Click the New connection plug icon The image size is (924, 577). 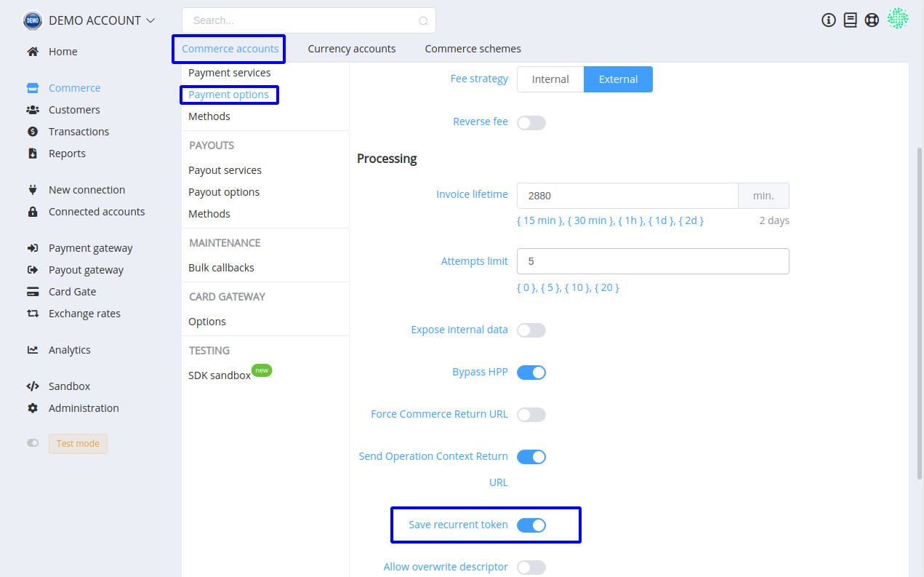(33, 190)
